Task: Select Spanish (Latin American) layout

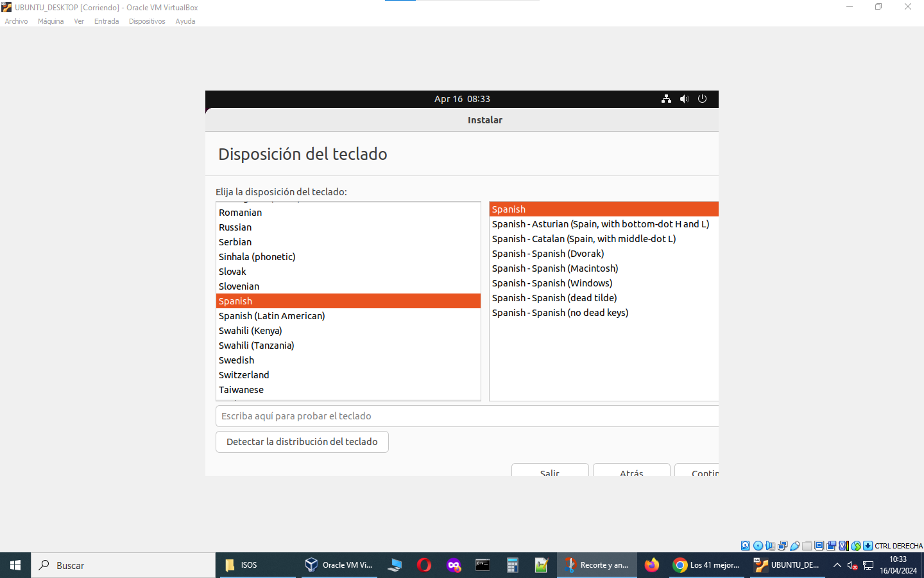Action: pos(272,316)
